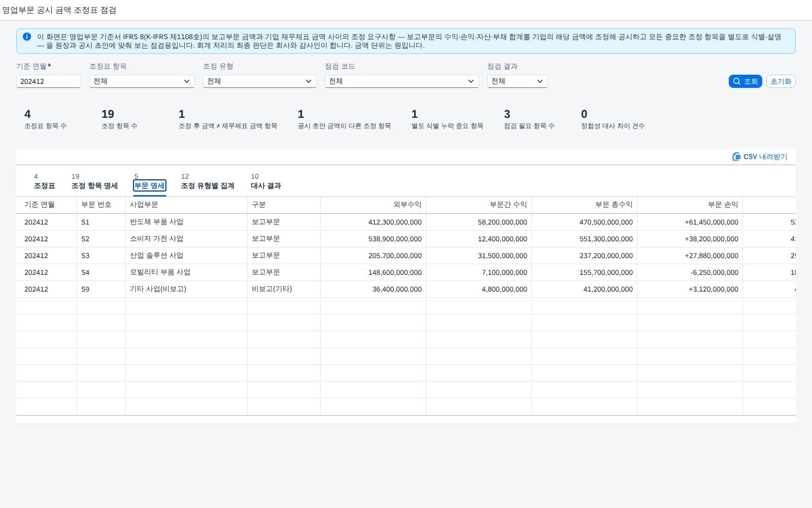This screenshot has width=812, height=508.
Task: Click the 별도 식별 누락 중요 항목 KPI
Action: [x=447, y=119]
